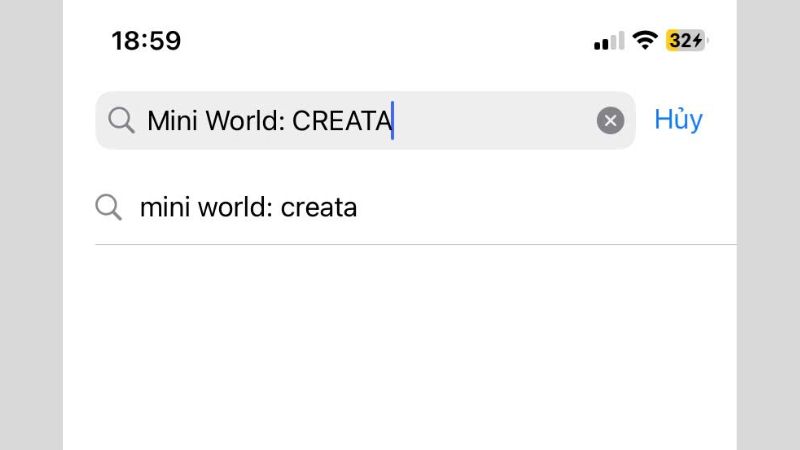Click the blinking text cursor after CREATA
The image size is (800, 450).
(393, 121)
